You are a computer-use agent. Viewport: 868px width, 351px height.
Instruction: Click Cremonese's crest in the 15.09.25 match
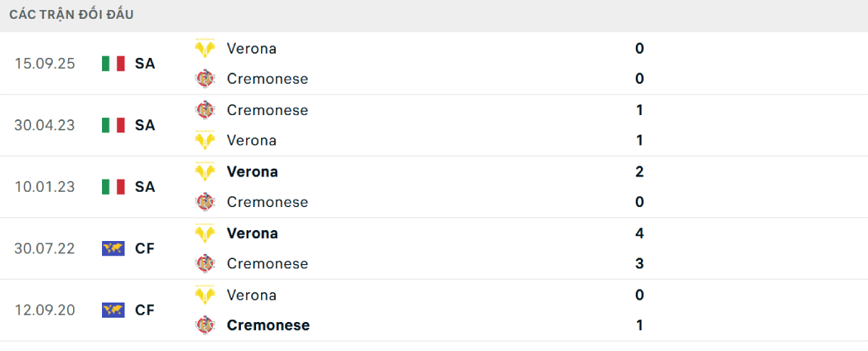click(x=205, y=79)
